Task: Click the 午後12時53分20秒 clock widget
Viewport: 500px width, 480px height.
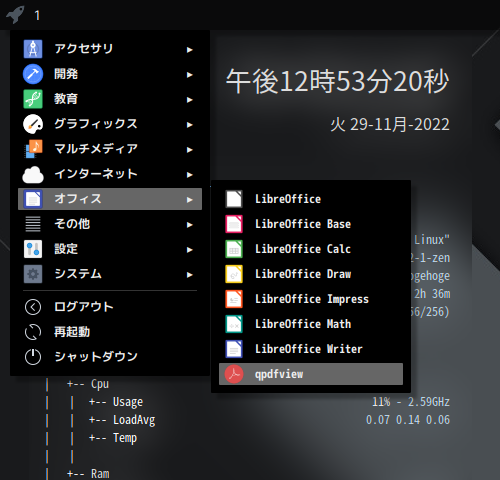Action: click(x=338, y=81)
